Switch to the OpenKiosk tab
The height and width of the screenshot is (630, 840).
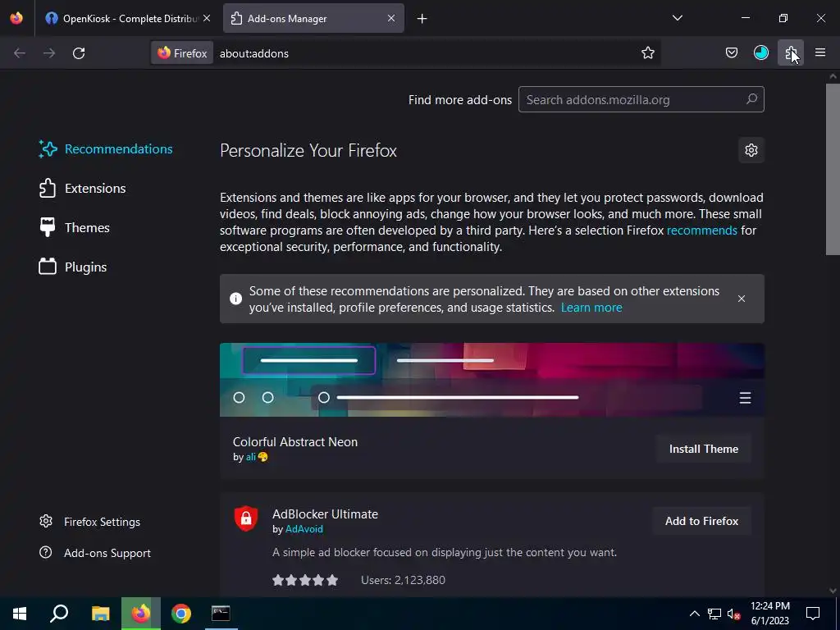[x=126, y=18]
